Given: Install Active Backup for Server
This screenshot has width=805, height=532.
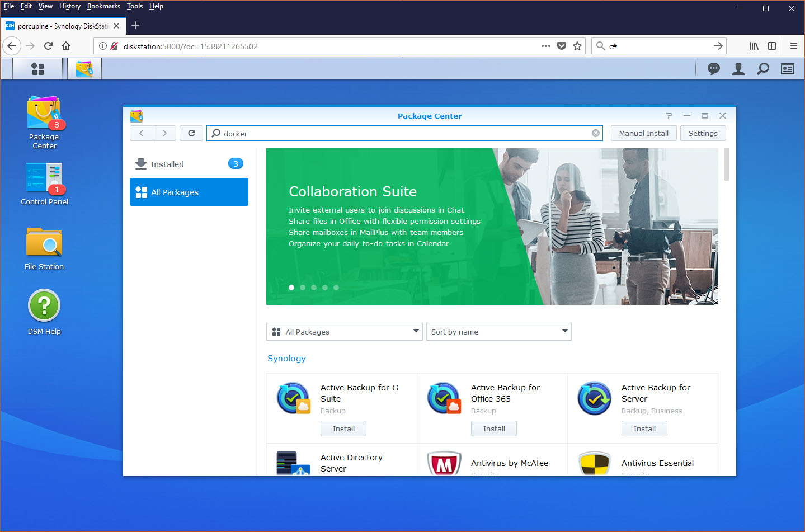Looking at the screenshot, I should tap(644, 429).
